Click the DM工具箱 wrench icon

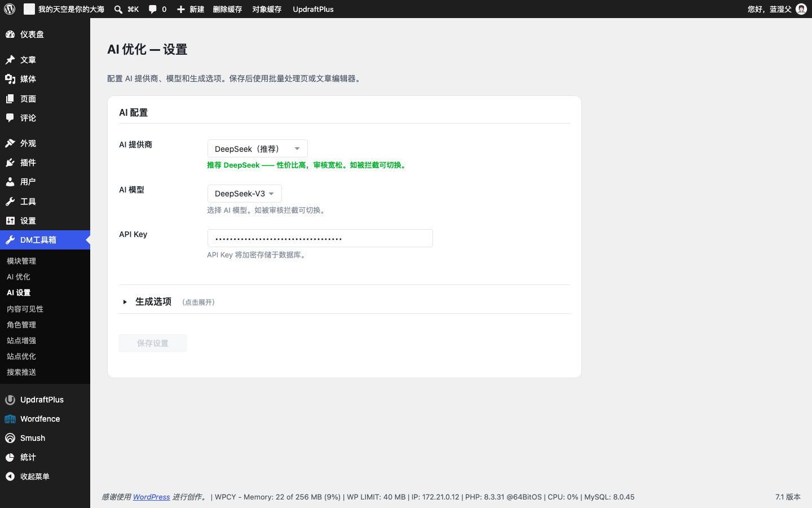coord(10,240)
